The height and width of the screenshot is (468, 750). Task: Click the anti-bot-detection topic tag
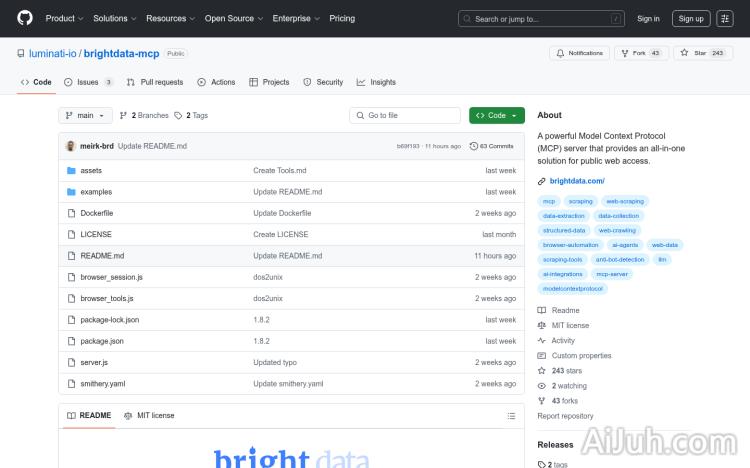click(620, 260)
